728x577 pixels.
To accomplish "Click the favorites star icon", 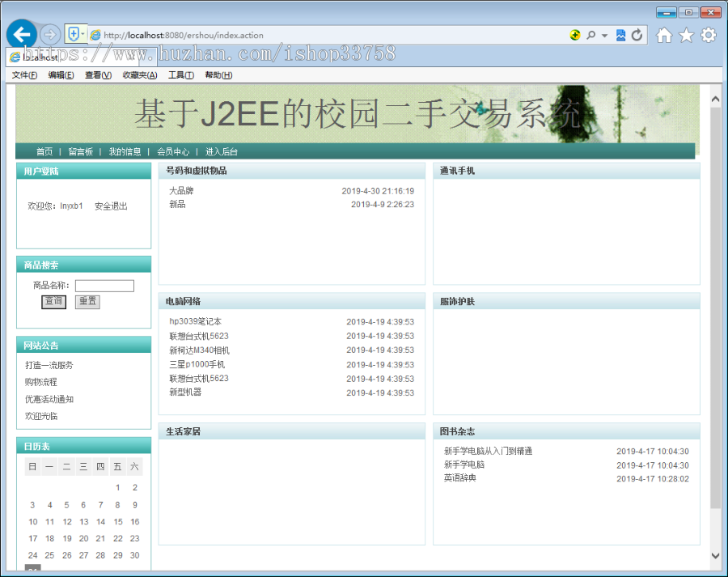I will (x=686, y=35).
